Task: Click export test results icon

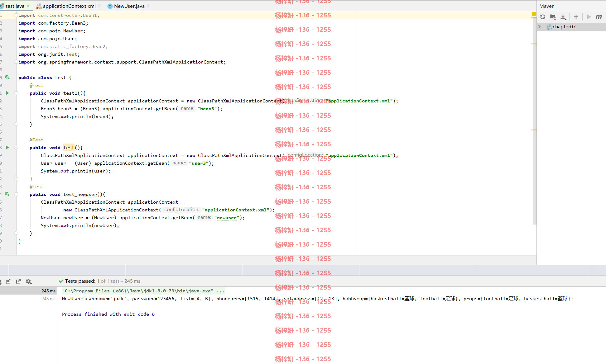Action: click(x=18, y=281)
